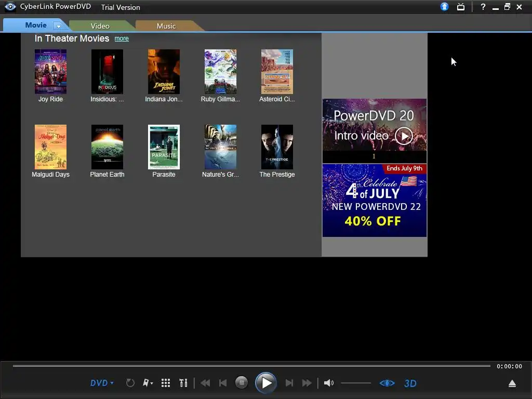Open The Prestige movie poster
This screenshot has height=399, width=532.
coord(277,147)
